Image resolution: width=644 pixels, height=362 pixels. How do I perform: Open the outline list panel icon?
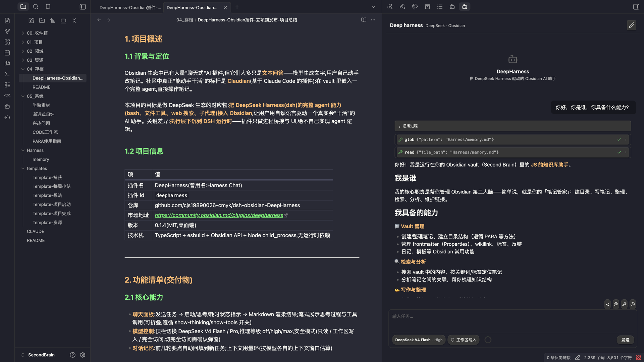pyautogui.click(x=440, y=7)
